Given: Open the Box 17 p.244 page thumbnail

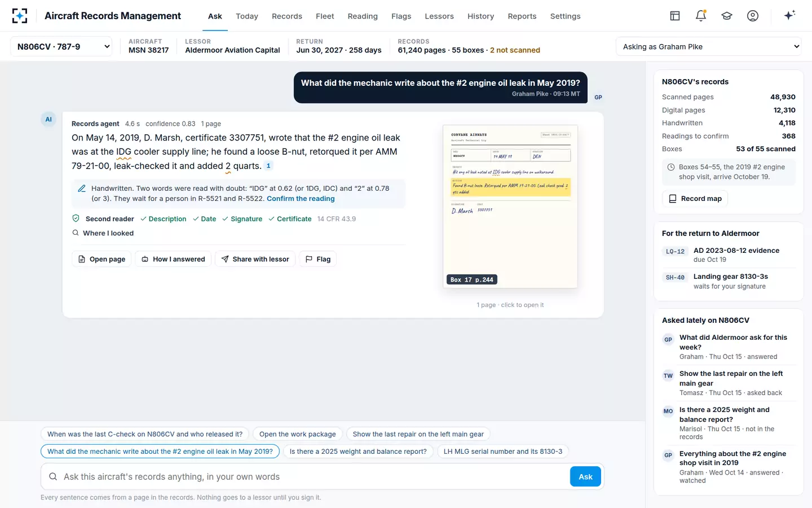Looking at the screenshot, I should click(510, 207).
